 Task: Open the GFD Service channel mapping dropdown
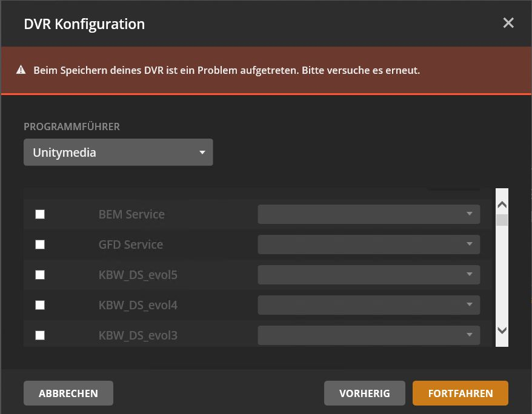pyautogui.click(x=368, y=245)
